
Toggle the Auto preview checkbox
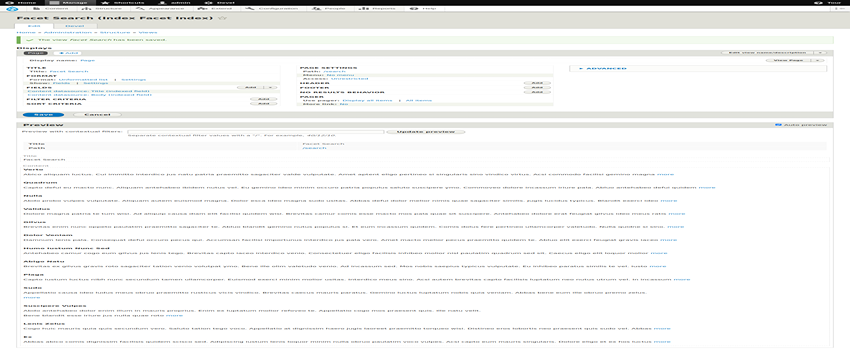click(x=778, y=125)
